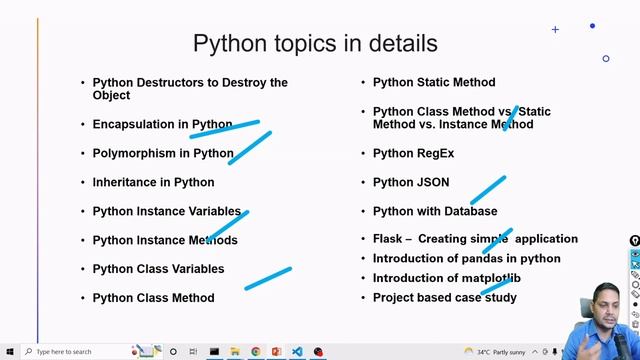
Task: Toggle the eye visibility icon on annotation toolbar
Action: (635, 254)
